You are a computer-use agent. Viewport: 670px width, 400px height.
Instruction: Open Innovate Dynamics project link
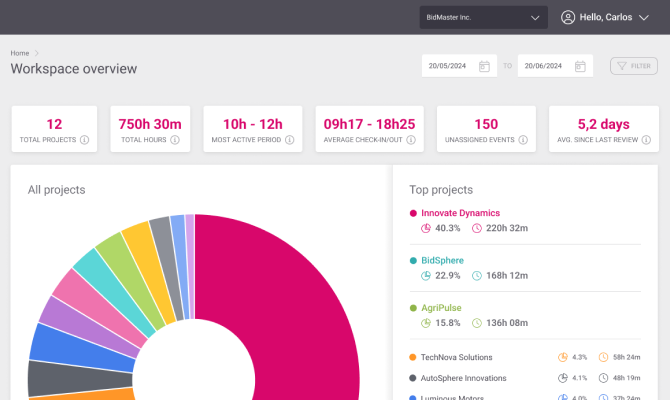[x=460, y=213]
